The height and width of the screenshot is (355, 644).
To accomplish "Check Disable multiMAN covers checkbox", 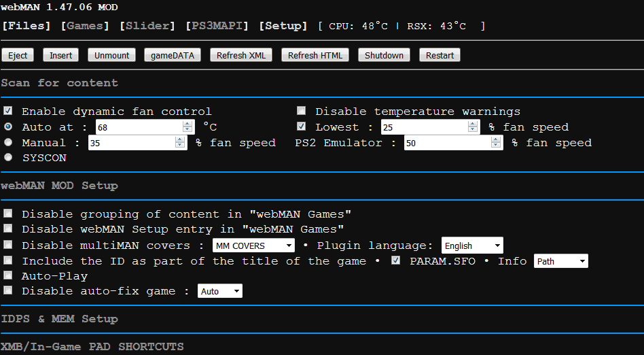I will (7, 245).
